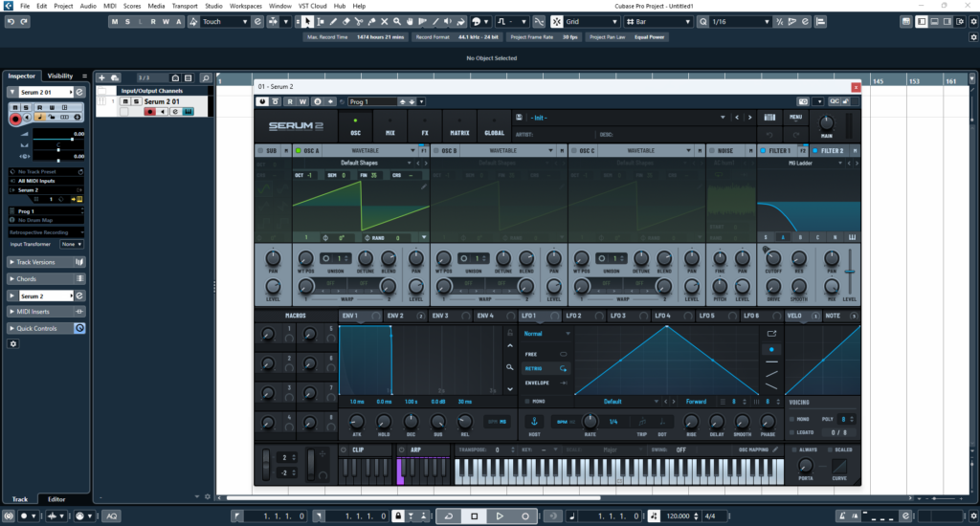Click the LFO ENVELOPE mode button
The image size is (980, 526).
(546, 383)
